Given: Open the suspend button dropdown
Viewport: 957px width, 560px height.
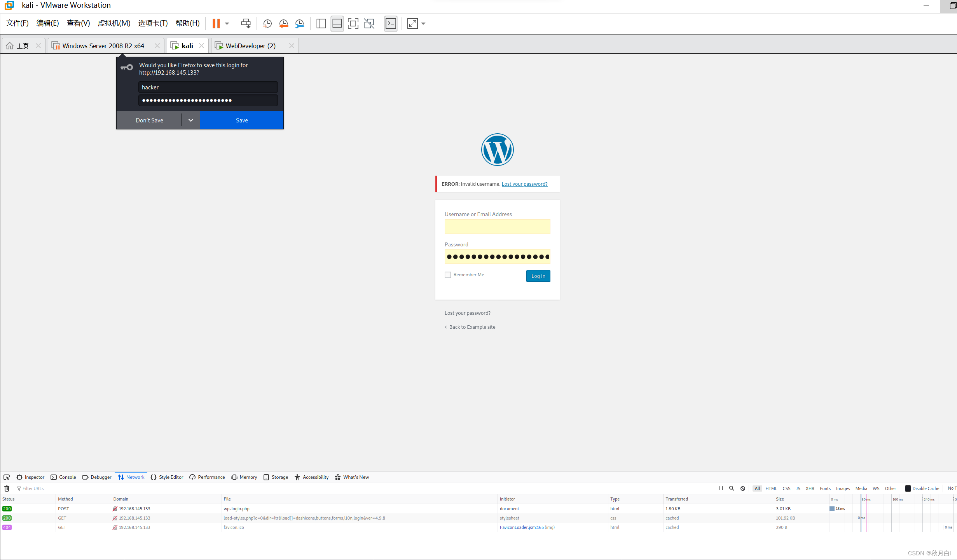Looking at the screenshot, I should coord(227,23).
